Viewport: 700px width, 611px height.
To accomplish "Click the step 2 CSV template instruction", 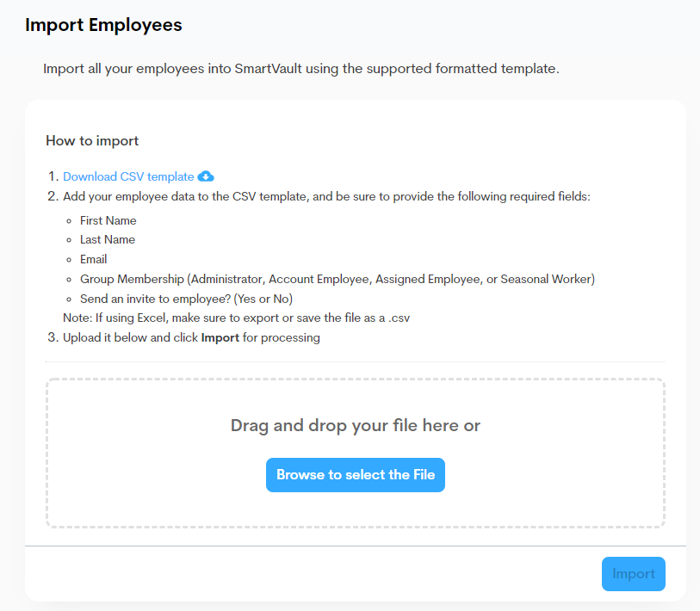I will pos(326,196).
